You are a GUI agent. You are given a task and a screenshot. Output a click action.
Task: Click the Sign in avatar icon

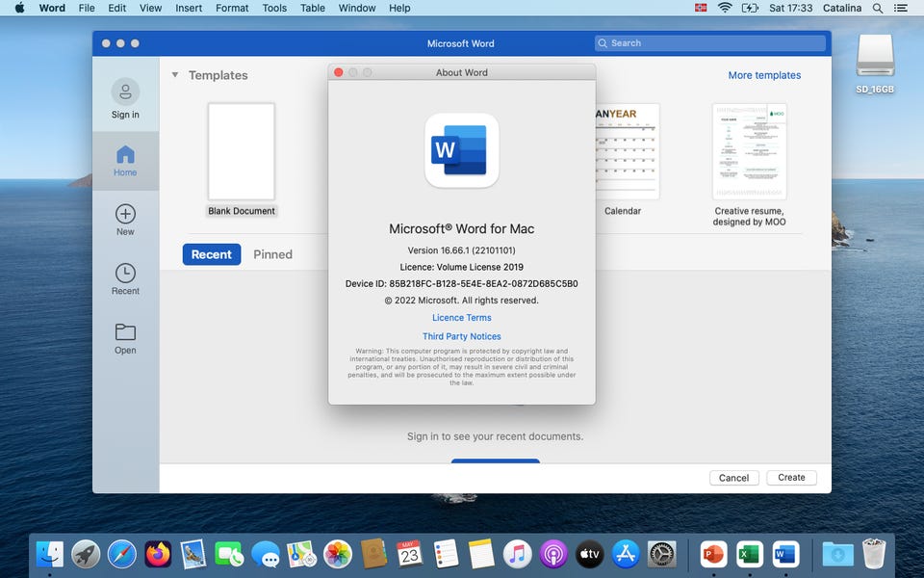coord(125,92)
